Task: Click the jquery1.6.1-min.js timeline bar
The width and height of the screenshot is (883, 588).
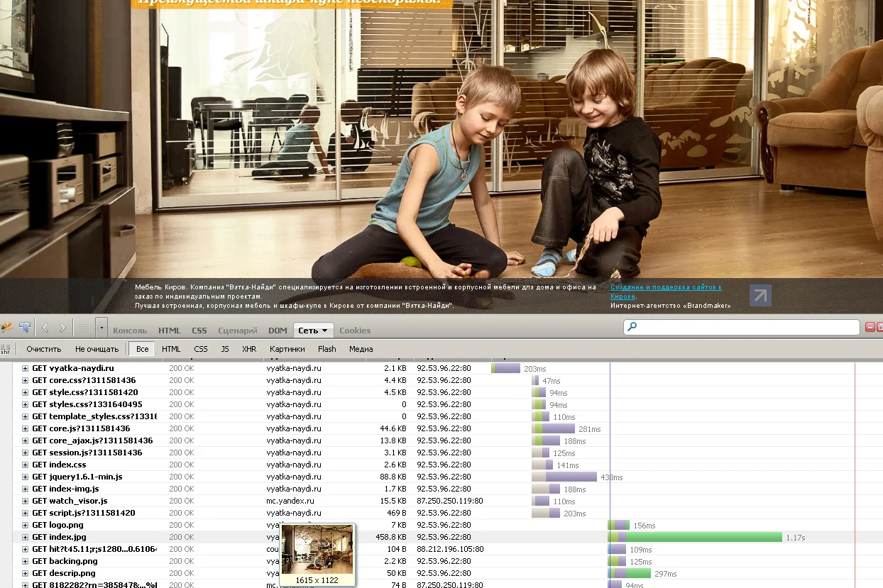Action: [x=564, y=477]
